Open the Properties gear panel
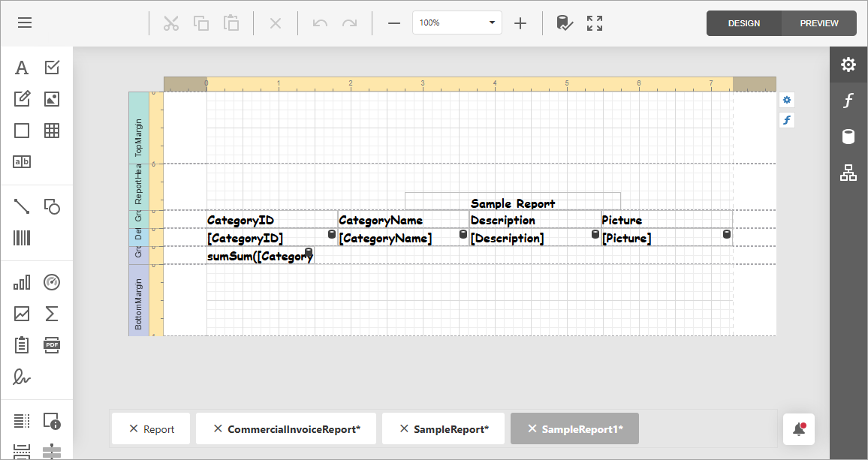The height and width of the screenshot is (460, 868). click(x=848, y=65)
